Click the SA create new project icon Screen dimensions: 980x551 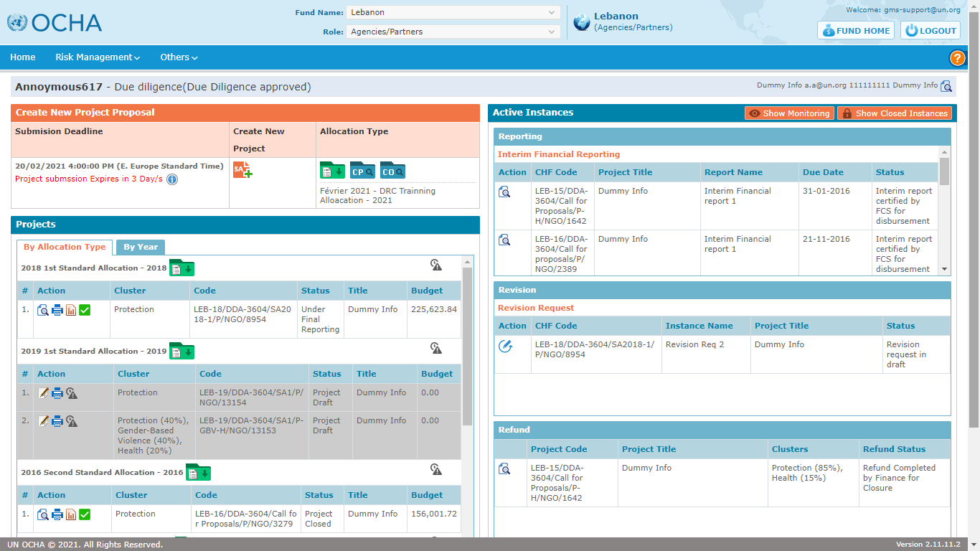(242, 170)
